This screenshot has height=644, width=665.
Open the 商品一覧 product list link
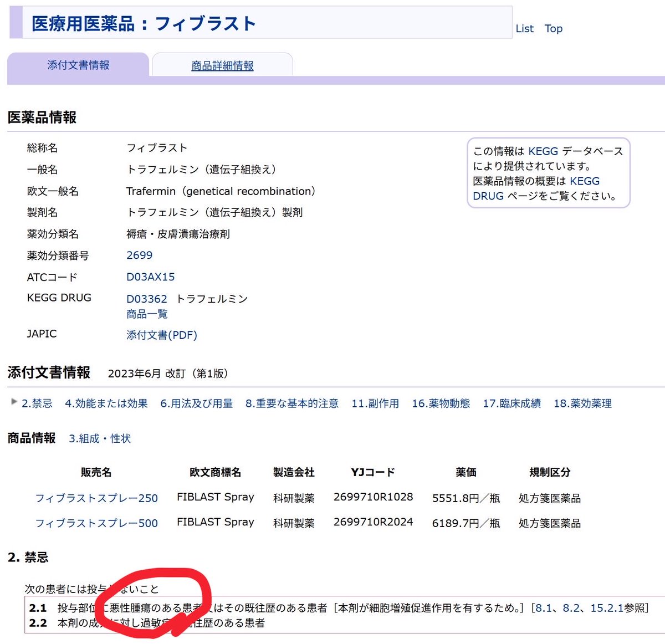(x=147, y=314)
